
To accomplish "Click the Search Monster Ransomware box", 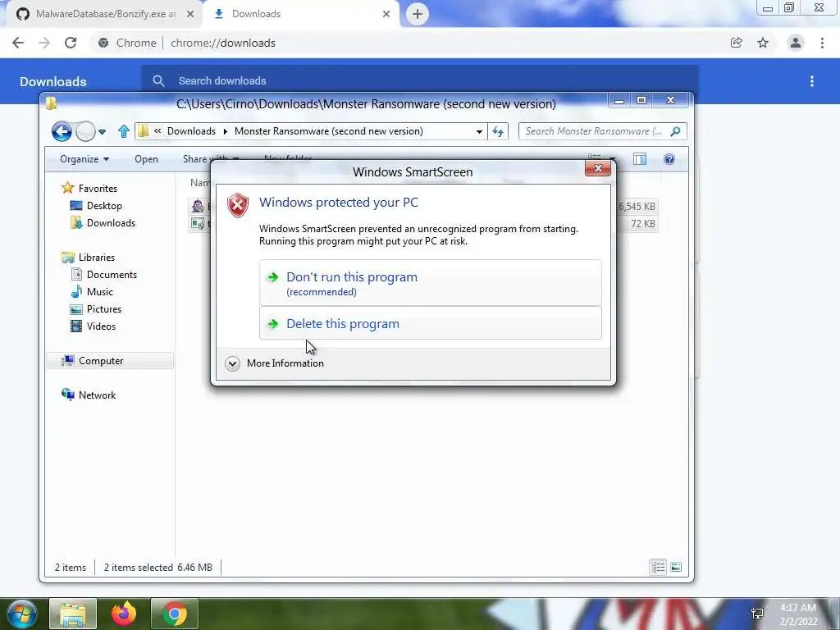I will [x=602, y=131].
